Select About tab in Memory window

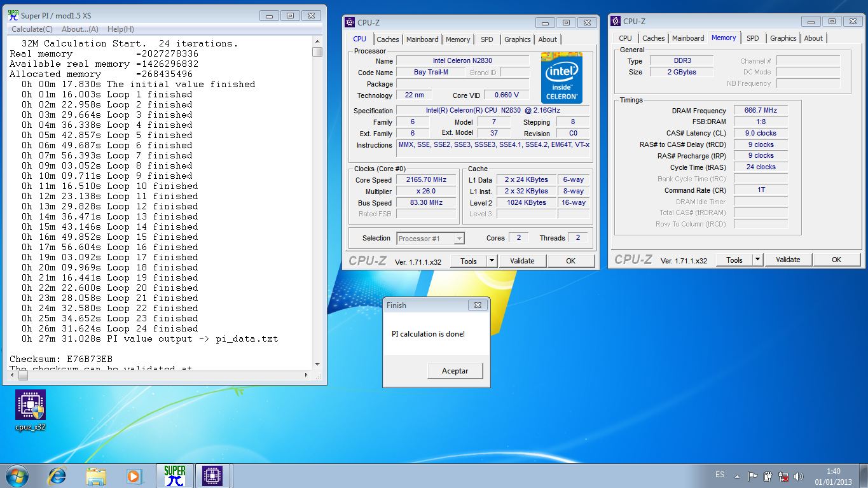[813, 38]
